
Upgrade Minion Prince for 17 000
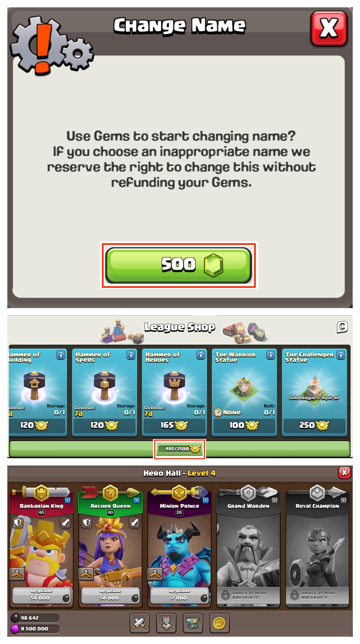coord(179,595)
